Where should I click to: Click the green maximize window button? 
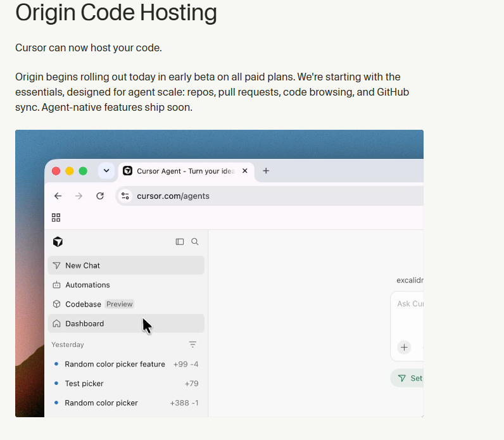(83, 171)
